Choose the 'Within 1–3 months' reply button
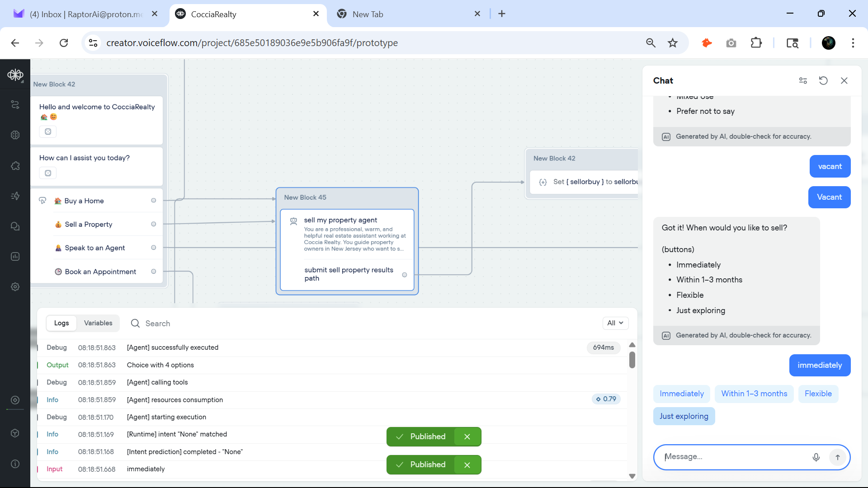The image size is (868, 488). (754, 394)
